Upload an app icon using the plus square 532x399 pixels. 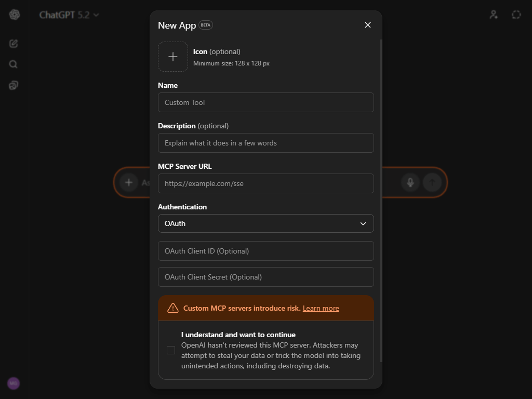point(173,56)
